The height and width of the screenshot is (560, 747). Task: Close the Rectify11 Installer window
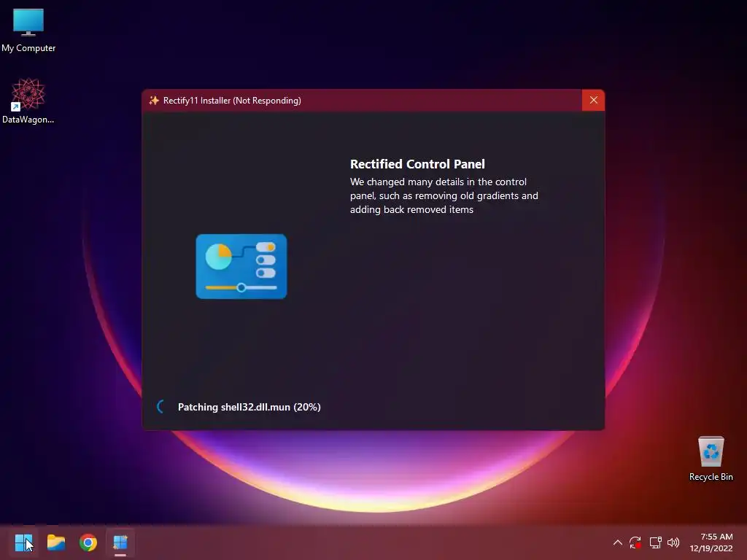[x=593, y=100]
